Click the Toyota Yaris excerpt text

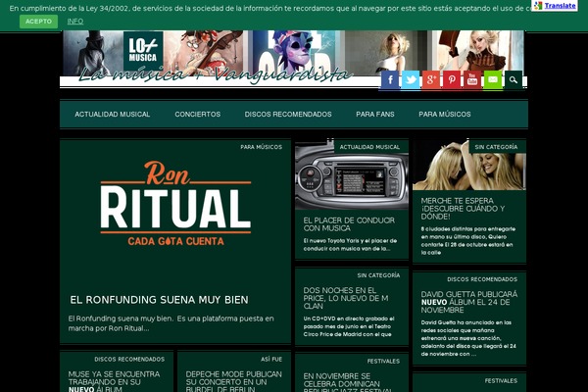[x=350, y=245]
